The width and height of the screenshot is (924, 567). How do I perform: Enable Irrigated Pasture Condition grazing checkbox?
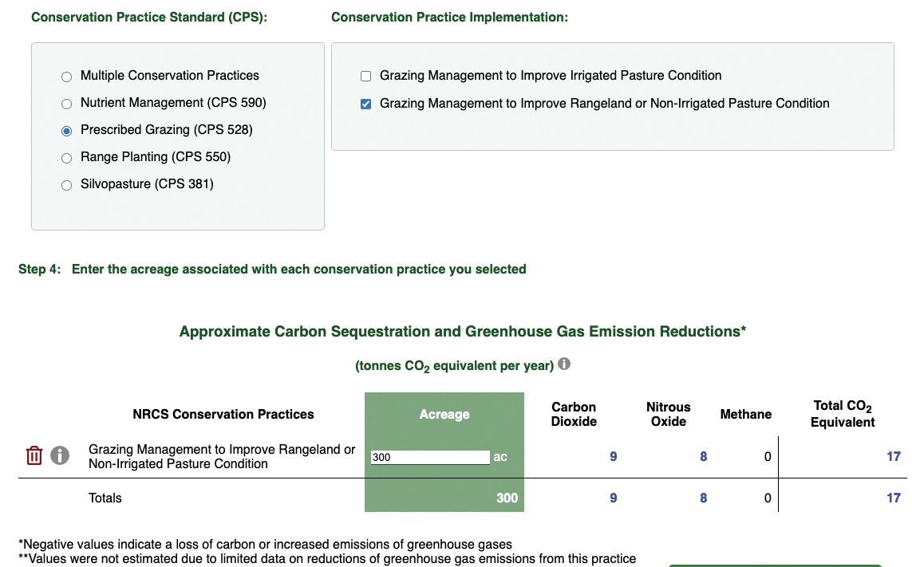click(x=366, y=77)
